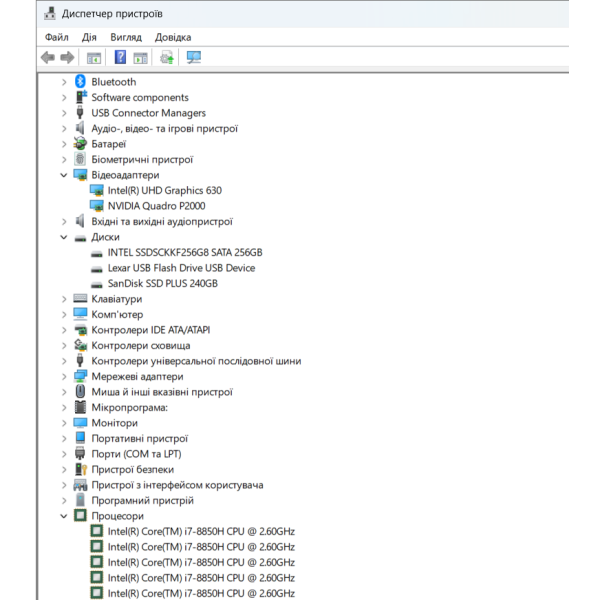Expand the Контролери IDE ATA/ATAPI node
The width and height of the screenshot is (600, 600).
tap(64, 330)
